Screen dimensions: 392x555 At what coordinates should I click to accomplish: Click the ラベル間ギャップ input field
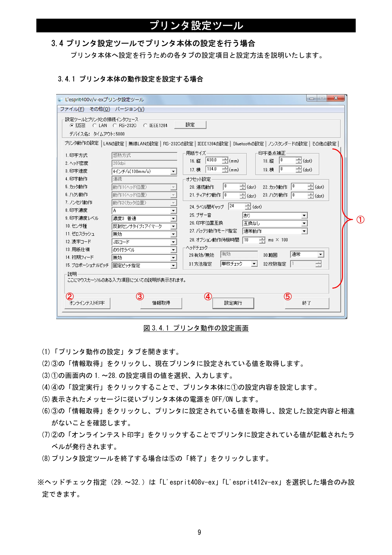click(237, 206)
